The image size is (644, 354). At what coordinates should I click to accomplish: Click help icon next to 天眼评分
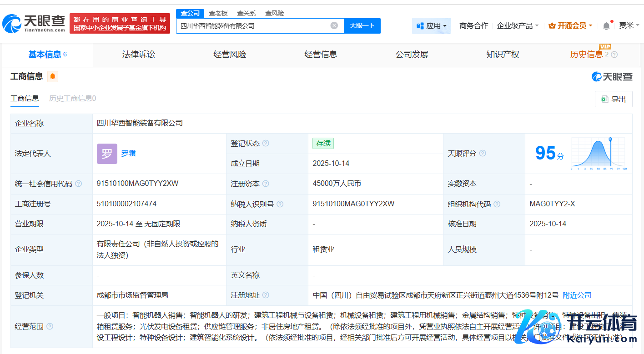point(483,154)
